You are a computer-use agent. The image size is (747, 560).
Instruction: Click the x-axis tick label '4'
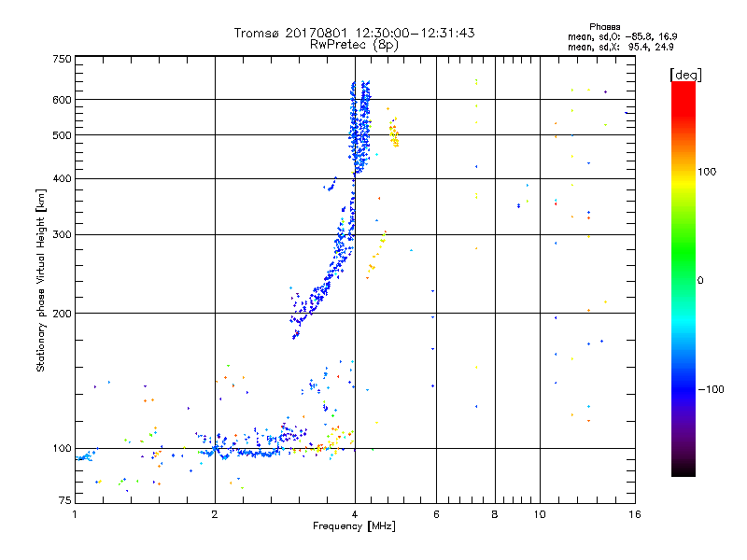coord(355,514)
